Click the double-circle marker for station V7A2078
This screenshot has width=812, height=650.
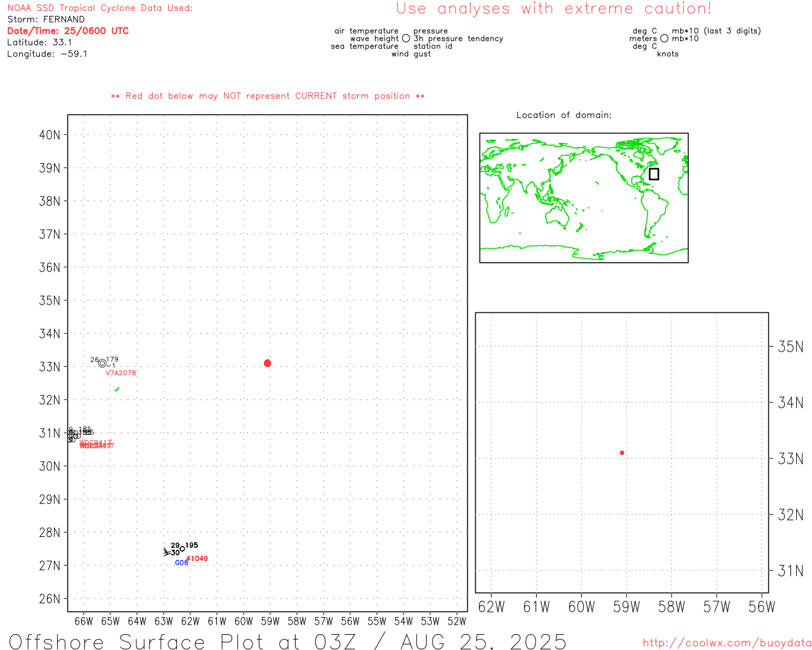pyautogui.click(x=102, y=363)
